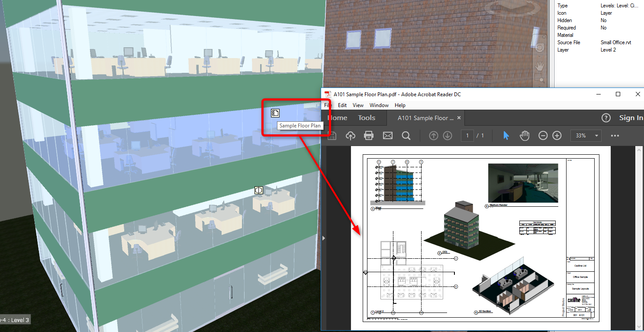Close the A101 Sample Floor document tab
The height and width of the screenshot is (332, 644).
[x=459, y=118]
